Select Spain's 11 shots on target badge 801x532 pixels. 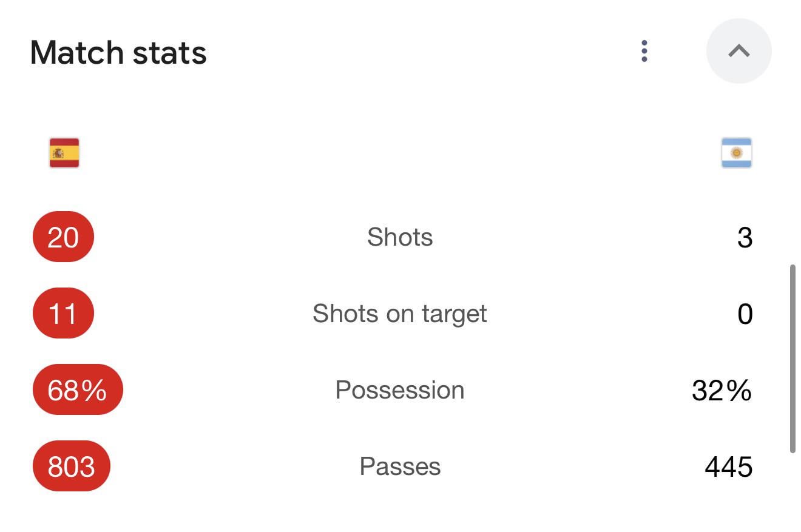[63, 313]
